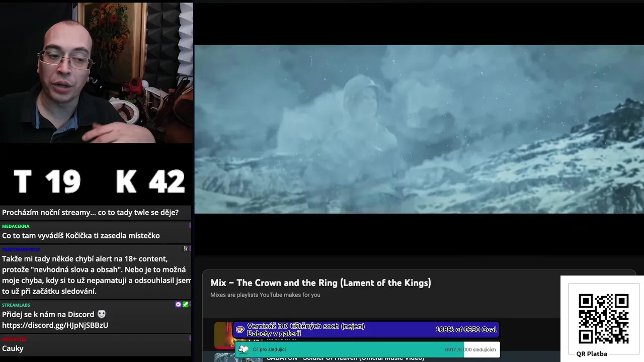Click the red Manowar playlist thumbnail
Image resolution: width=644 pixels, height=362 pixels.
[x=223, y=335]
